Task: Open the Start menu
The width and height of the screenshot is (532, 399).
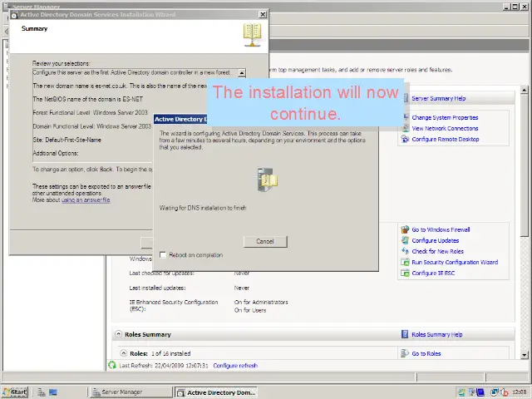Action: [x=15, y=392]
